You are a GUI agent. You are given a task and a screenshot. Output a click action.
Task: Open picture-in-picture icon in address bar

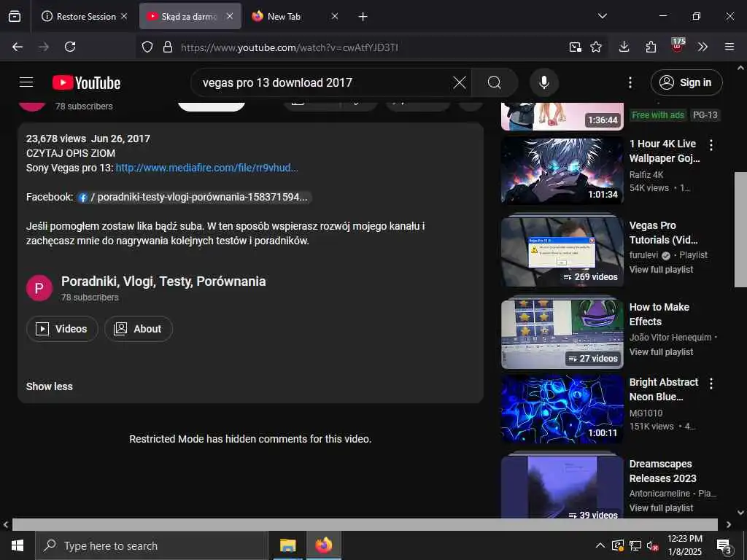point(575,47)
